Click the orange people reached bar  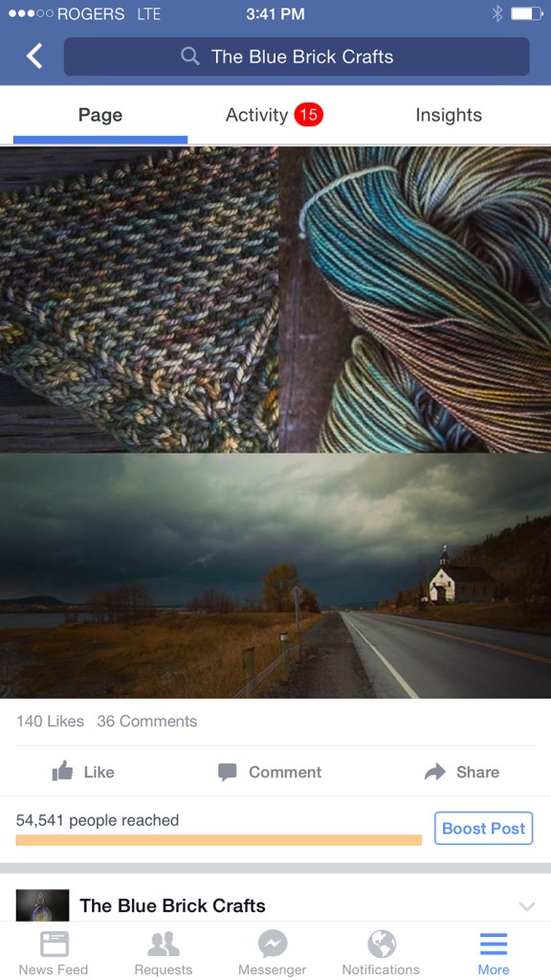click(x=219, y=840)
